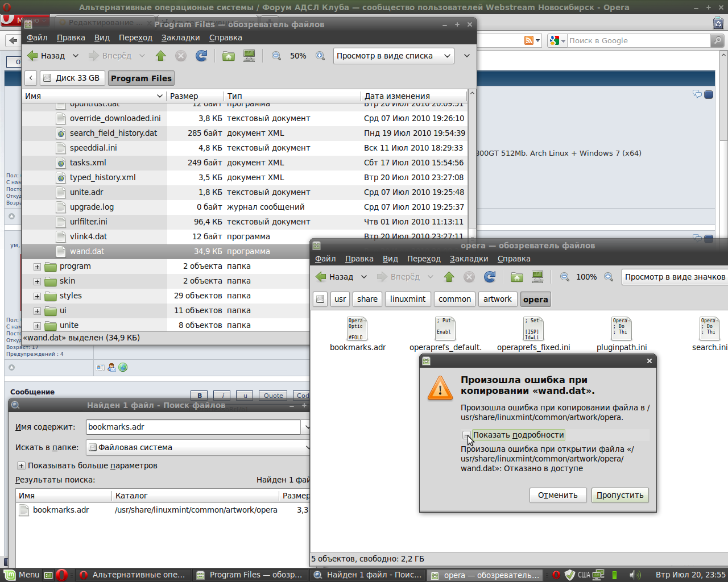Go up one folder in opera window

[x=449, y=277]
